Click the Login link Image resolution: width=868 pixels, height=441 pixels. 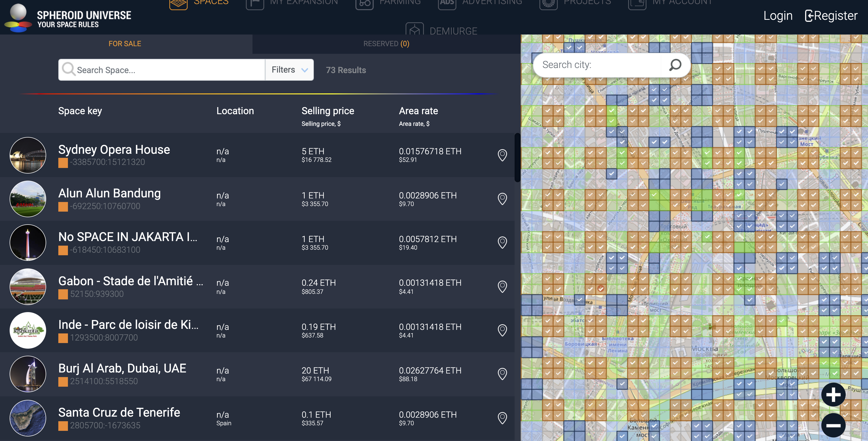click(778, 16)
